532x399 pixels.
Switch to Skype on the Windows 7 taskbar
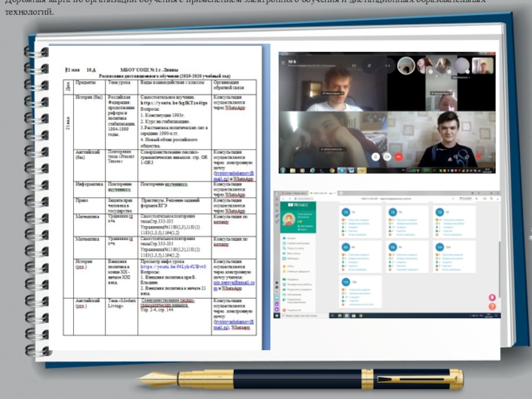[342, 170]
